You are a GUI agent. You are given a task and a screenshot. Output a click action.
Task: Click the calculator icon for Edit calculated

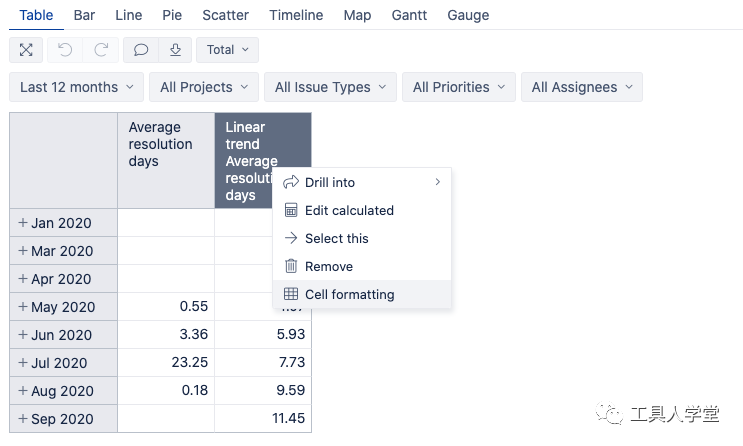click(291, 210)
